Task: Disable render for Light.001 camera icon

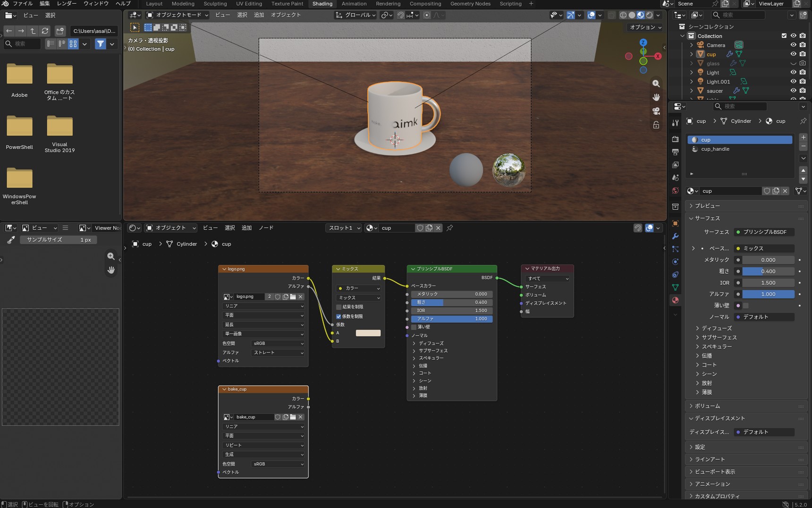Action: pos(803,82)
